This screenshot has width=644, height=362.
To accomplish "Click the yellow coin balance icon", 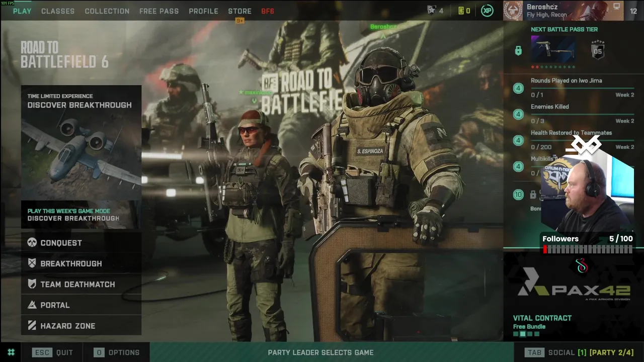I will pyautogui.click(x=461, y=11).
